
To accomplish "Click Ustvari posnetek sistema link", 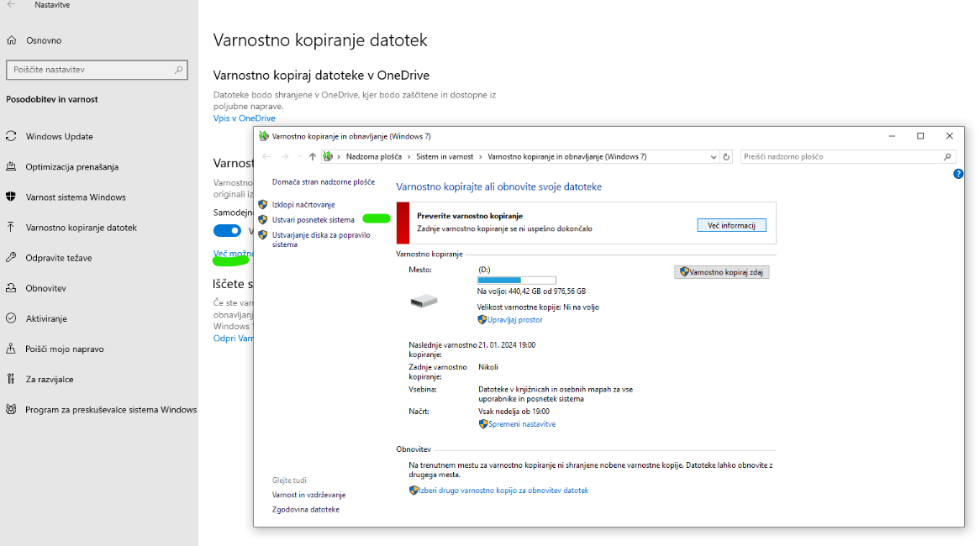I will [x=313, y=220].
